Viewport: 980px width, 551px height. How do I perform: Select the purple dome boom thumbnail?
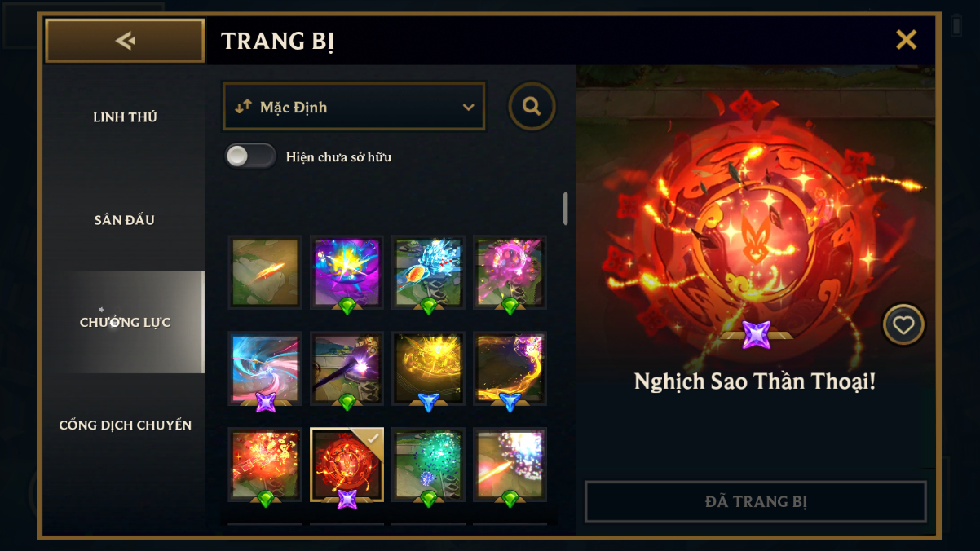point(347,273)
